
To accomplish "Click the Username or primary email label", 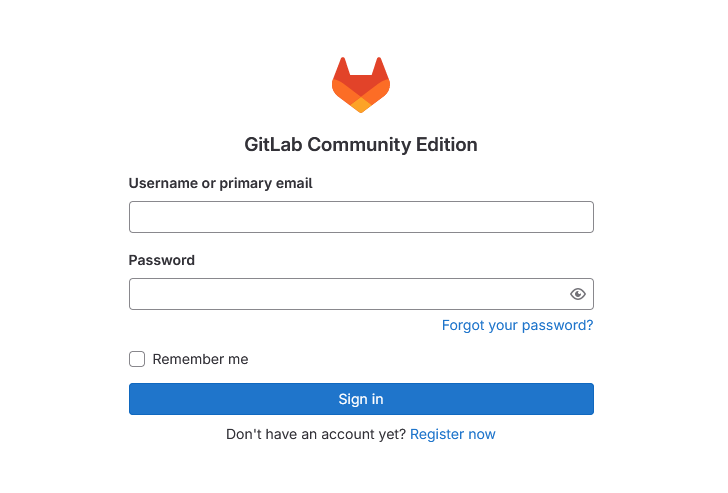I will 221,183.
